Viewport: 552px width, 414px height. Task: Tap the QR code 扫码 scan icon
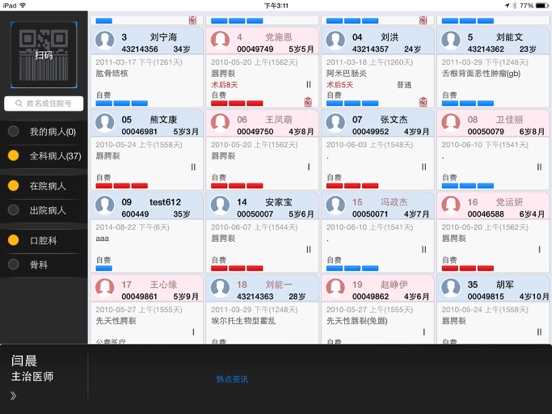[44, 55]
